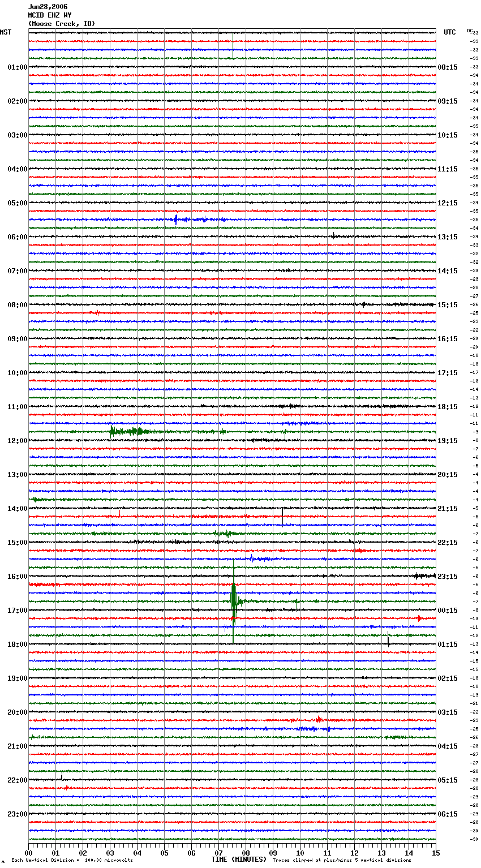Select the 08:00 MST time label
The height and width of the screenshot is (868, 481).
[x=18, y=305]
